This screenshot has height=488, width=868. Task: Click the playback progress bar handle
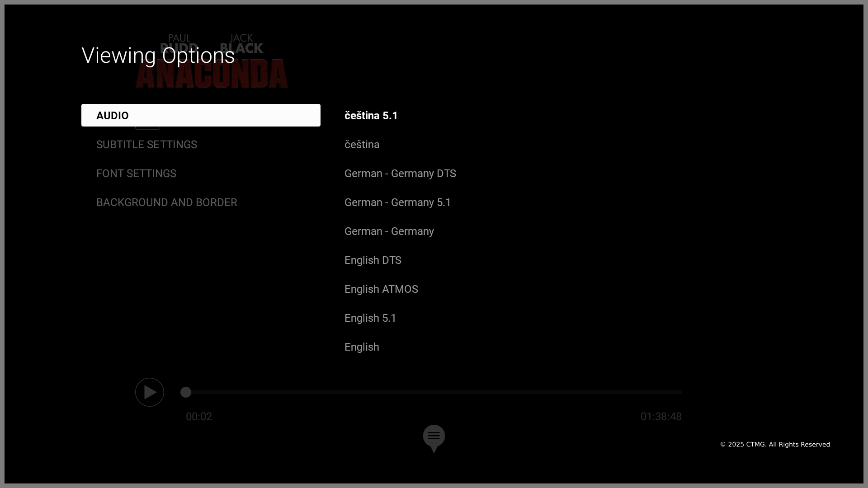coord(186,392)
